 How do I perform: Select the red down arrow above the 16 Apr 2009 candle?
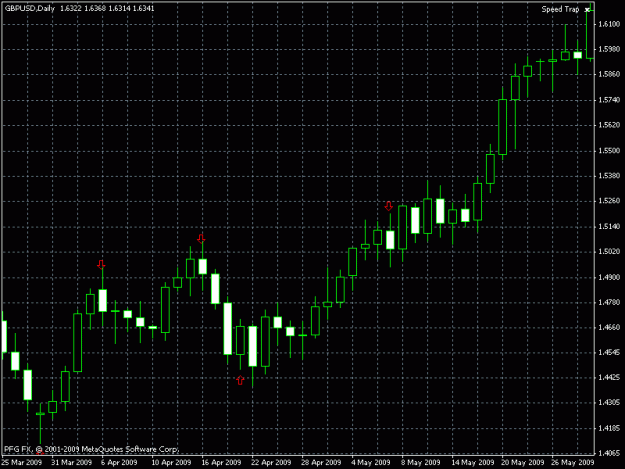pyautogui.click(x=201, y=238)
